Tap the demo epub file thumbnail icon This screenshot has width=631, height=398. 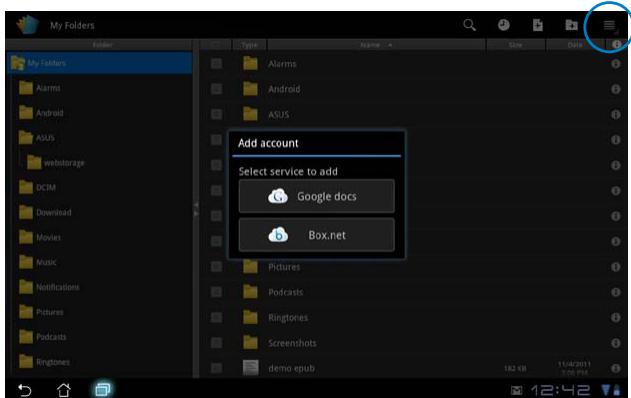point(251,368)
